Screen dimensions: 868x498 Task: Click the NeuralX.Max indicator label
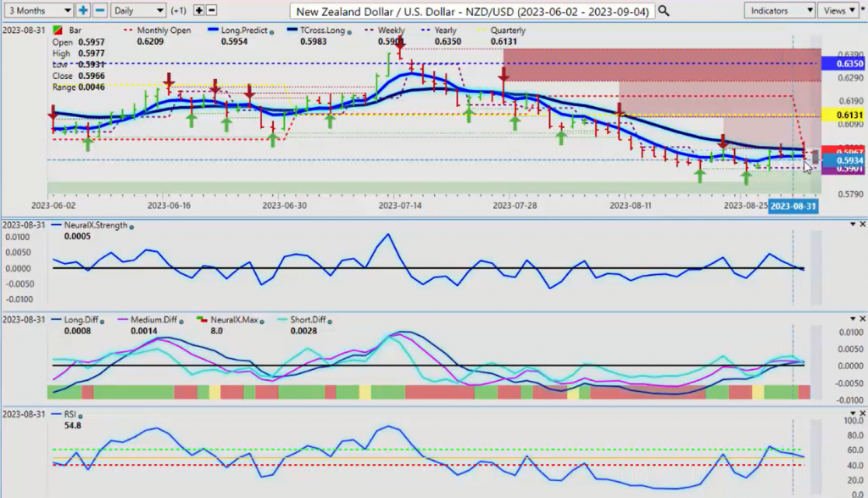[x=234, y=320]
